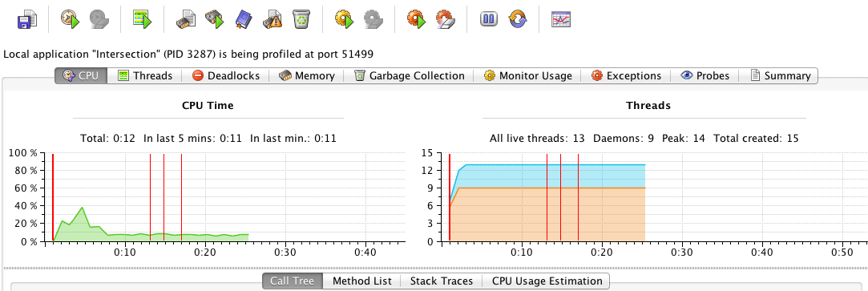Image resolution: width=868 pixels, height=291 pixels.
Task: Show the Probes tab with eye icon
Action: coord(704,76)
